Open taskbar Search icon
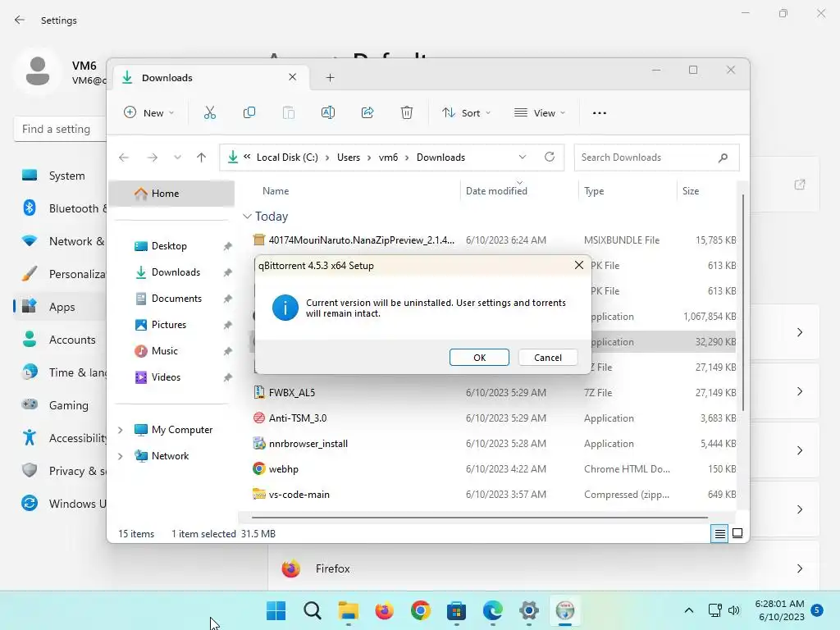 click(313, 610)
